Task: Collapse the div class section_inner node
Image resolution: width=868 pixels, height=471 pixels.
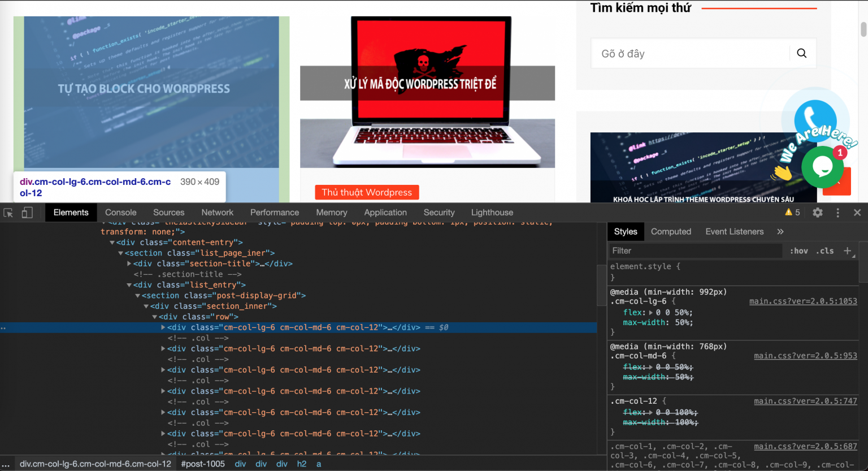Action: tap(146, 306)
